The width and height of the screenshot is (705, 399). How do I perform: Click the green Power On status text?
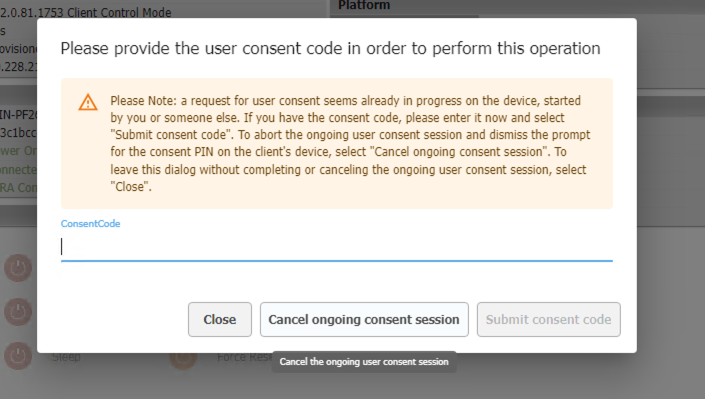[18, 151]
